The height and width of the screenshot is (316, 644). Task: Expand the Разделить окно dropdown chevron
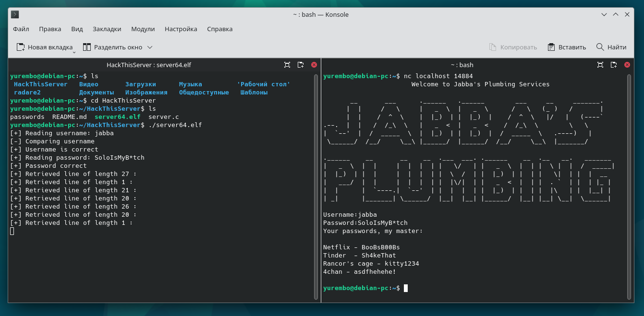(x=150, y=47)
